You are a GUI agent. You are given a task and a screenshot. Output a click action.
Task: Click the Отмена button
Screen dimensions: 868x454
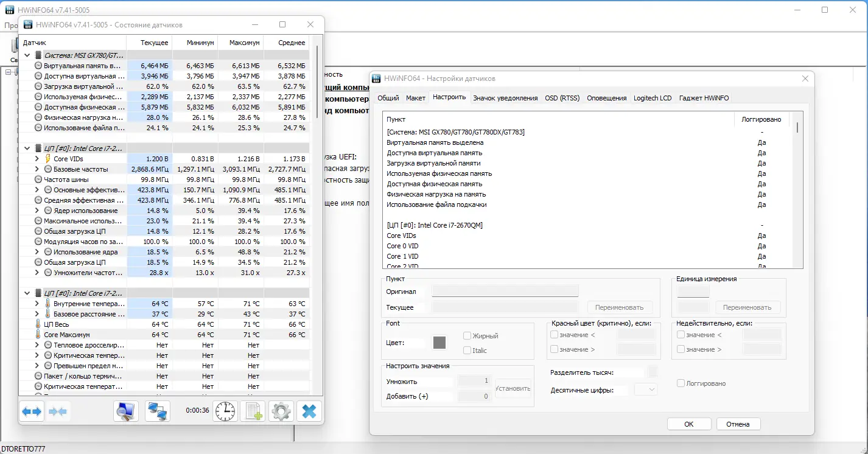[x=738, y=424]
